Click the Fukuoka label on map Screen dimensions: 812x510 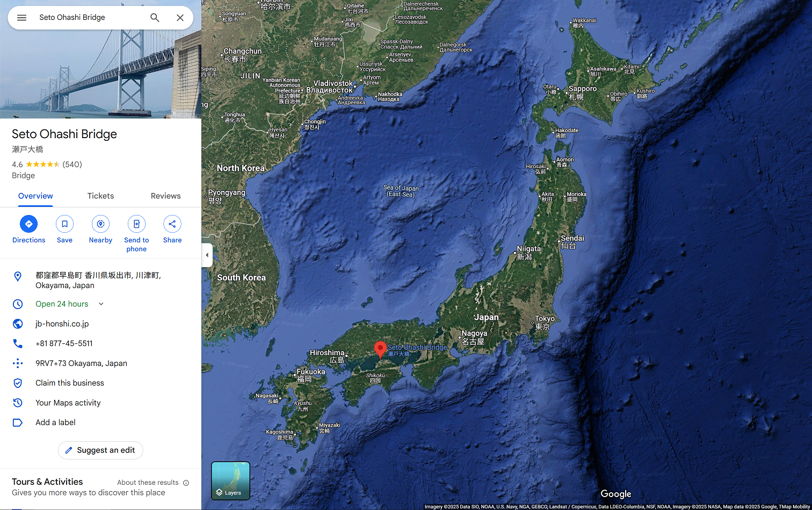[x=311, y=375]
